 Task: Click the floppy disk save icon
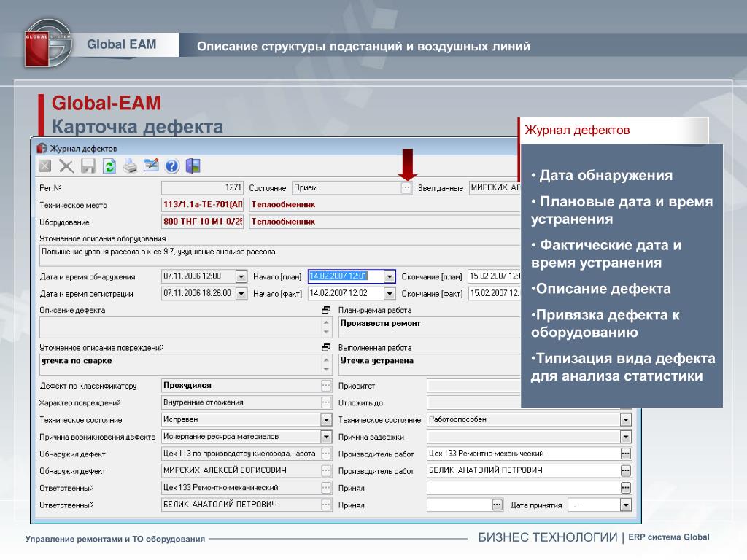coord(88,166)
